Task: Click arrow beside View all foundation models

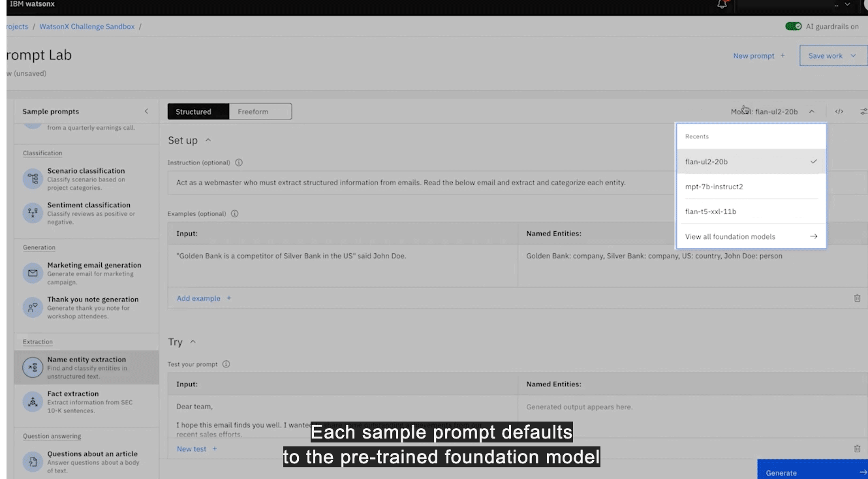Action: [x=813, y=237]
